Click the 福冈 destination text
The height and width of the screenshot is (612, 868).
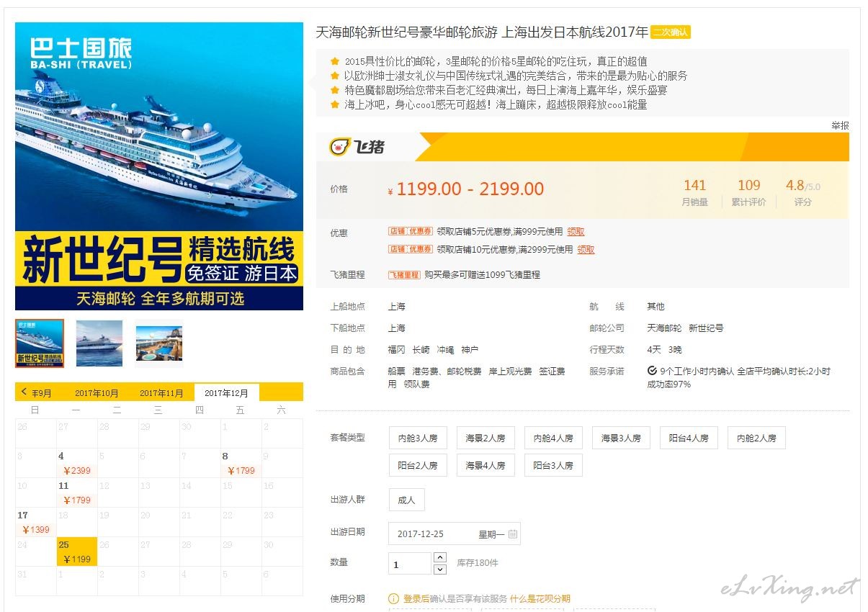[x=397, y=350]
